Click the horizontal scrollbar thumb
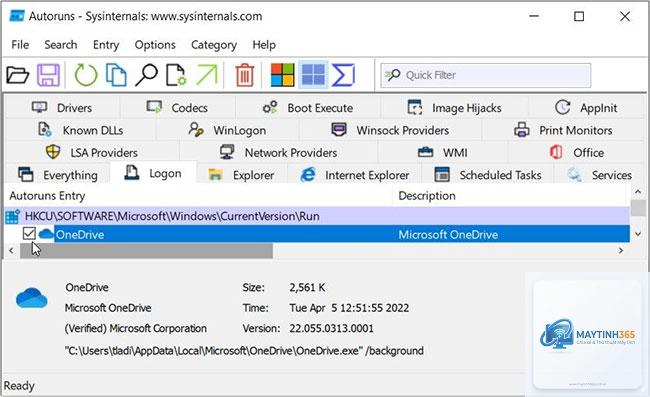 coord(146,251)
